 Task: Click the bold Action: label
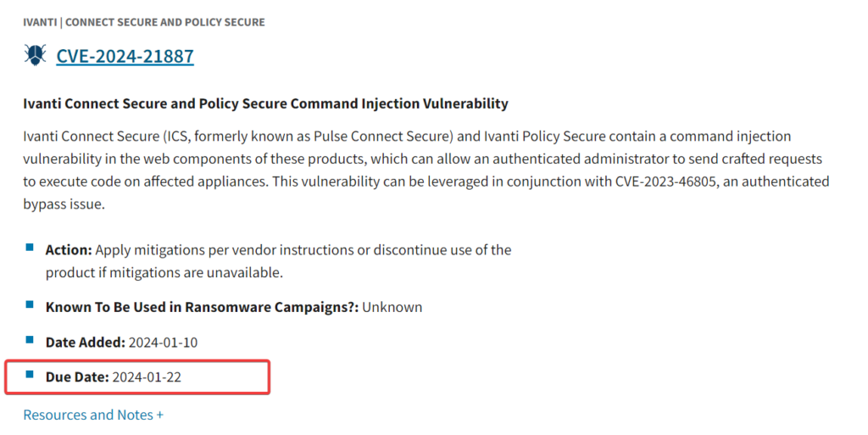(68, 250)
